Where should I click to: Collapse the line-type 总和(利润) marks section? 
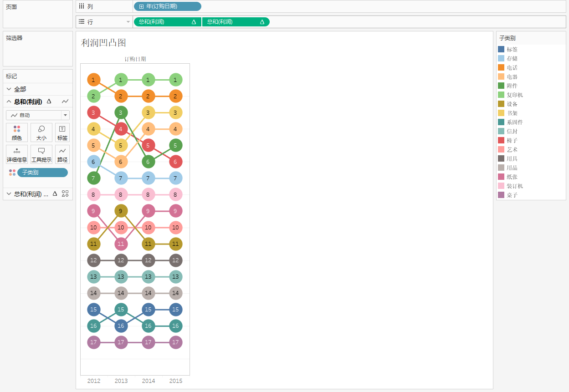pyautogui.click(x=9, y=102)
